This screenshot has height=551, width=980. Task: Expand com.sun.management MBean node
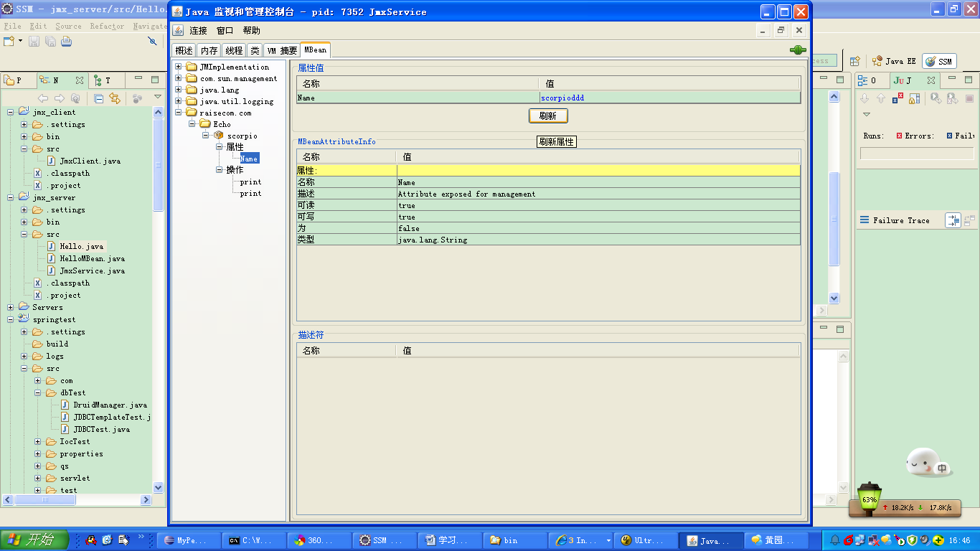pos(179,78)
